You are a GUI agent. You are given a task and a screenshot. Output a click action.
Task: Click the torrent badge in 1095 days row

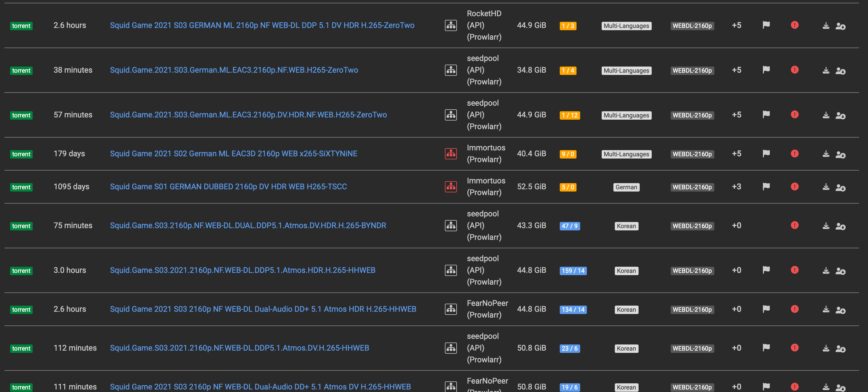(x=21, y=187)
